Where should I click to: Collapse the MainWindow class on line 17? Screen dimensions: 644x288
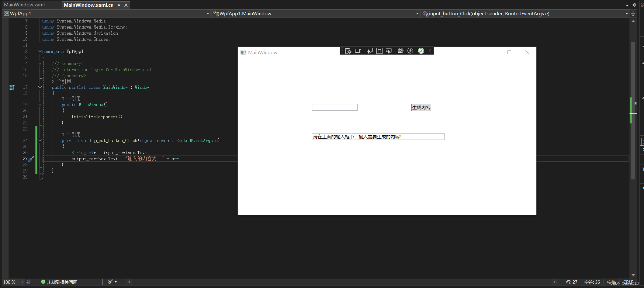[40, 87]
